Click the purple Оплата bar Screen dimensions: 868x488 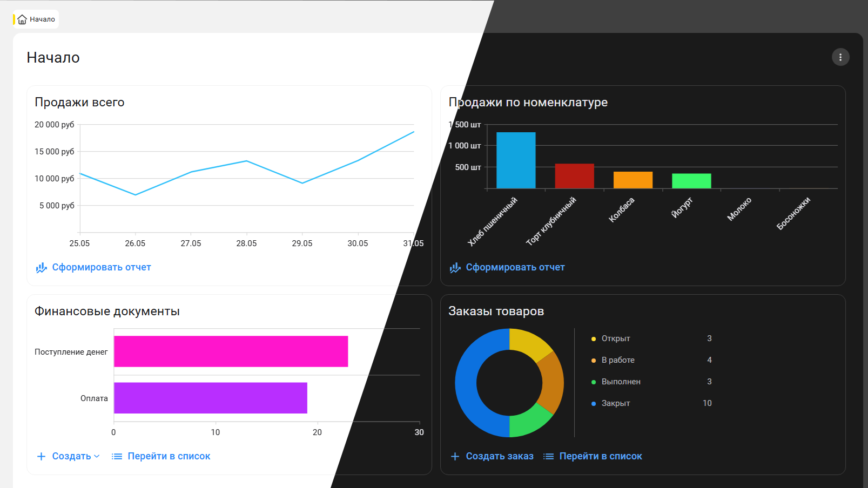pos(210,398)
